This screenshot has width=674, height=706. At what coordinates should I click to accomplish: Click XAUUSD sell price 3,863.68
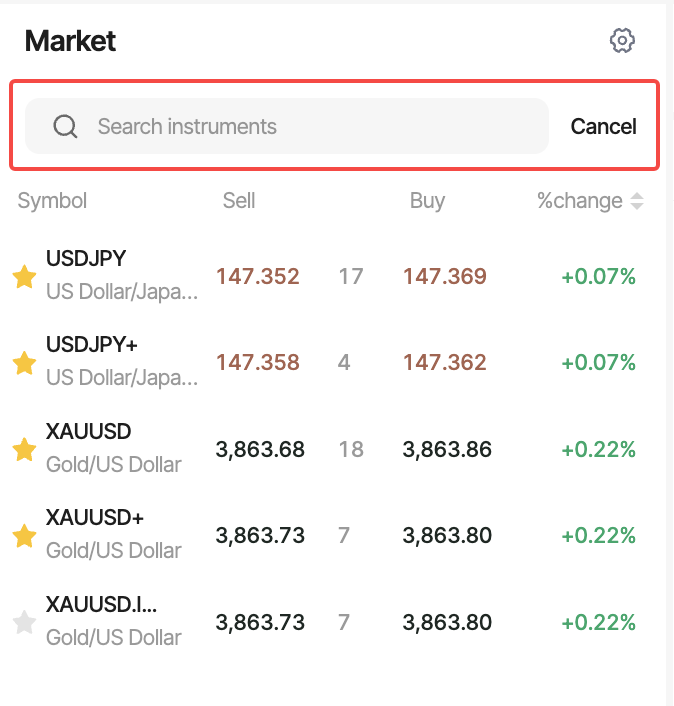[x=260, y=450]
